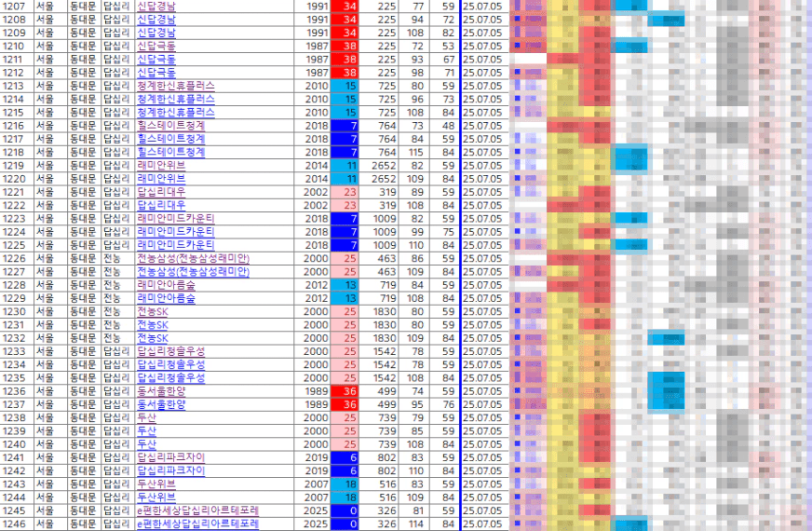The width and height of the screenshot is (812, 531).
Task: Follow the 신답극동 link in row 1212
Action: (x=156, y=73)
